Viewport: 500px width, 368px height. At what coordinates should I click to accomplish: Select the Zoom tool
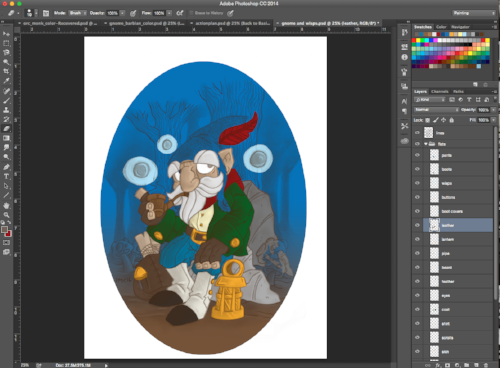point(6,215)
